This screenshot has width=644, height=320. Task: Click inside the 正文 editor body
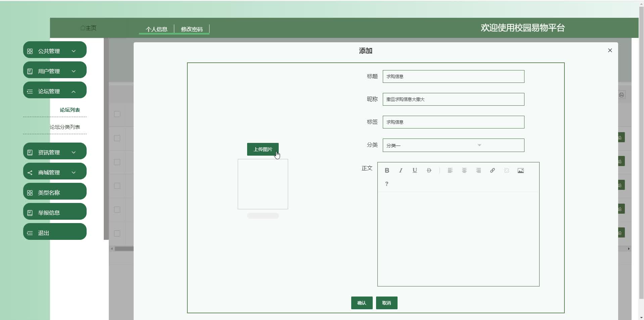pyautogui.click(x=458, y=239)
